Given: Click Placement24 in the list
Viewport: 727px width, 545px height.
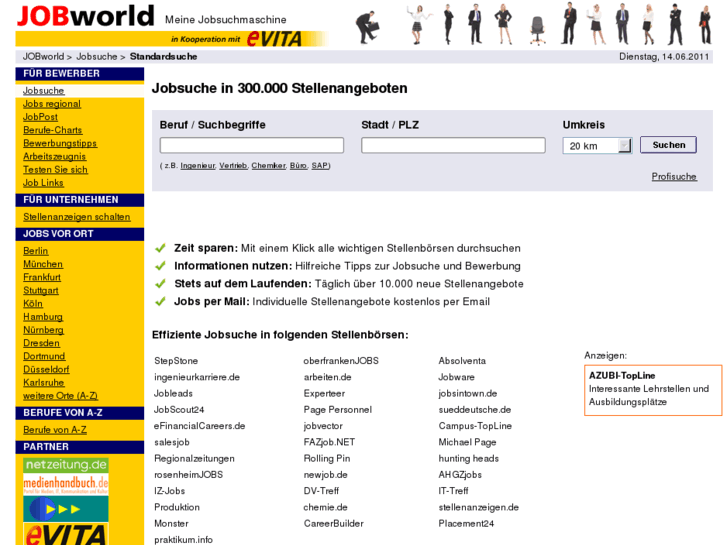Looking at the screenshot, I should 466,524.
